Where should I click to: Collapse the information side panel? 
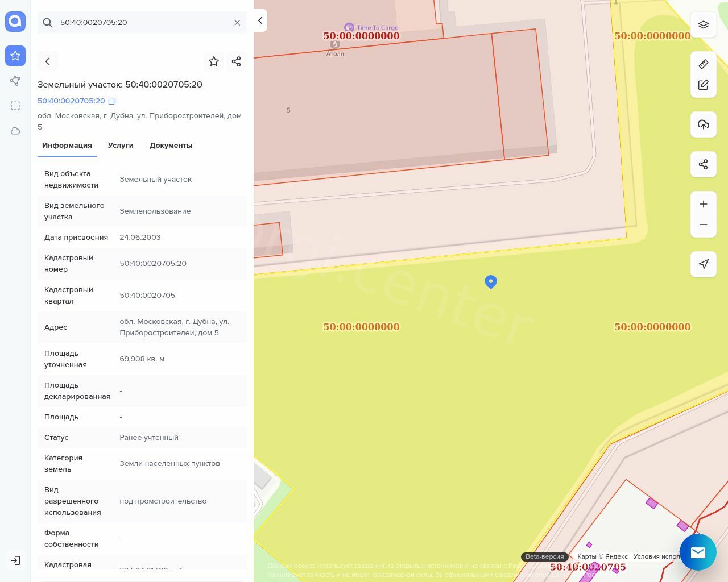tap(260, 20)
